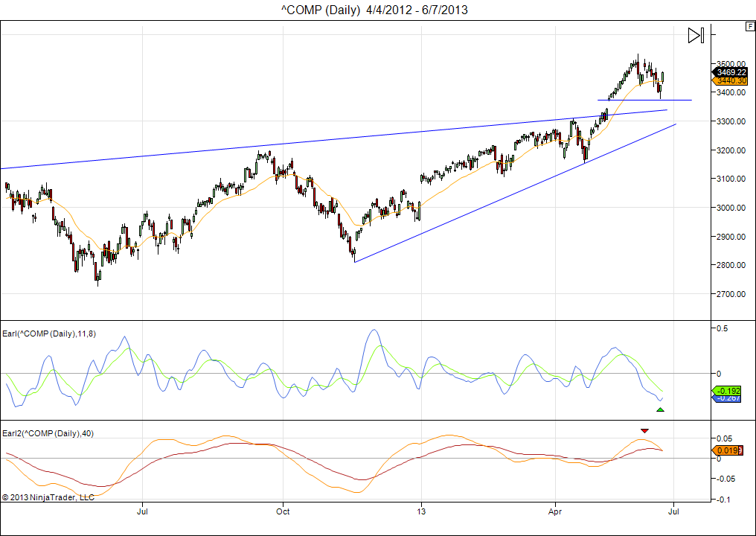Click the small F box in top-right corner
756x536 pixels.
[x=749, y=27]
